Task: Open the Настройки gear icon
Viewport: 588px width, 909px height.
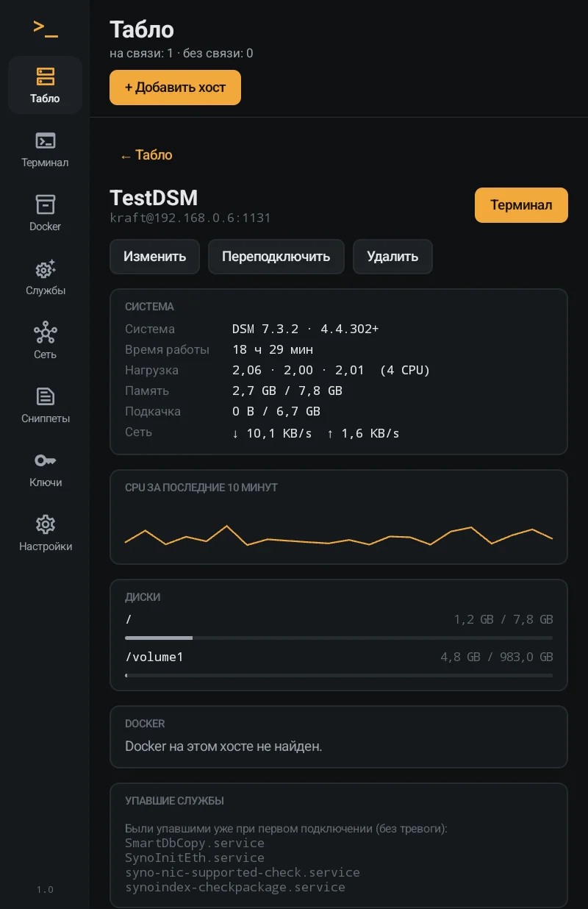Action: pos(45,524)
